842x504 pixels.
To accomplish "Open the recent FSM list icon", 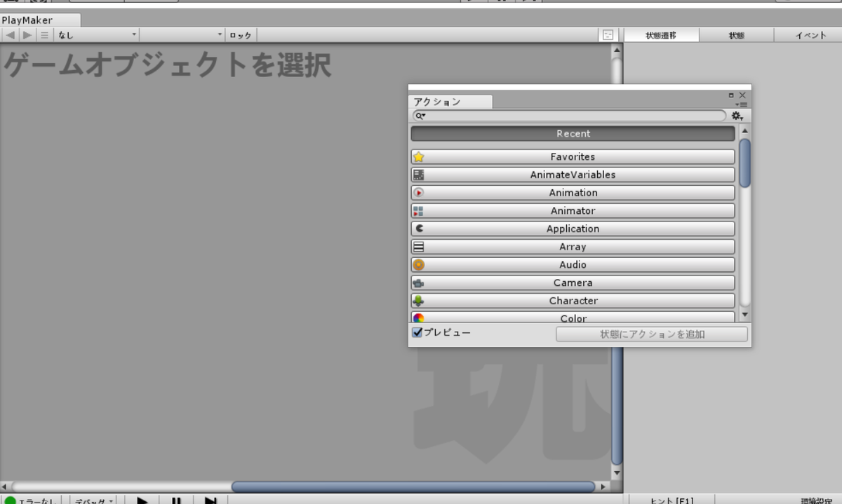I will click(x=44, y=35).
